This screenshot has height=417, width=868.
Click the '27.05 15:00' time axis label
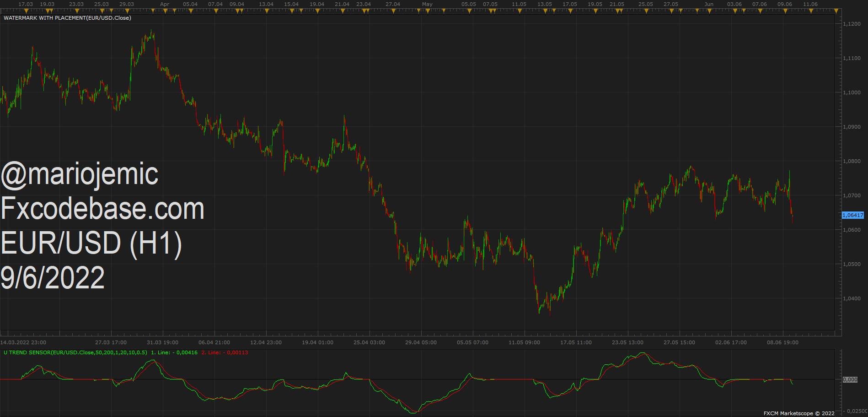click(680, 342)
